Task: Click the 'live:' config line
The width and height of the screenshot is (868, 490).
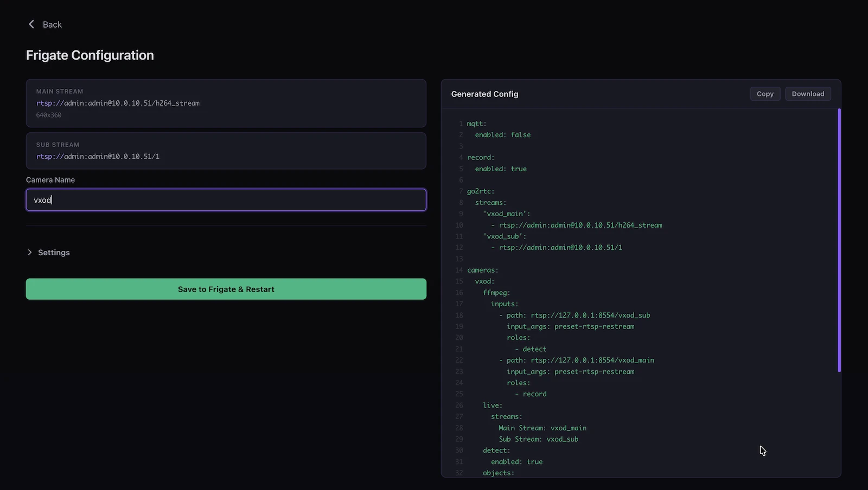Action: pyautogui.click(x=493, y=405)
